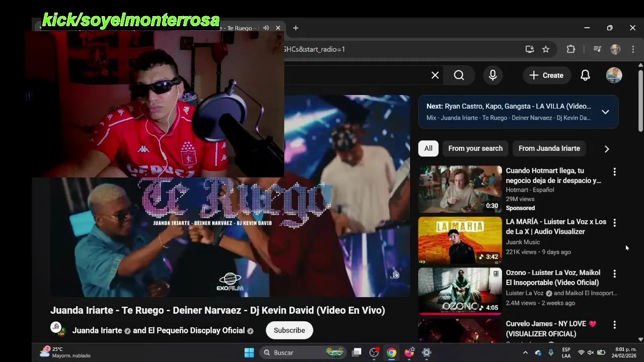
Task: Open the Chrome extensions puzzle icon
Action: pos(571,49)
